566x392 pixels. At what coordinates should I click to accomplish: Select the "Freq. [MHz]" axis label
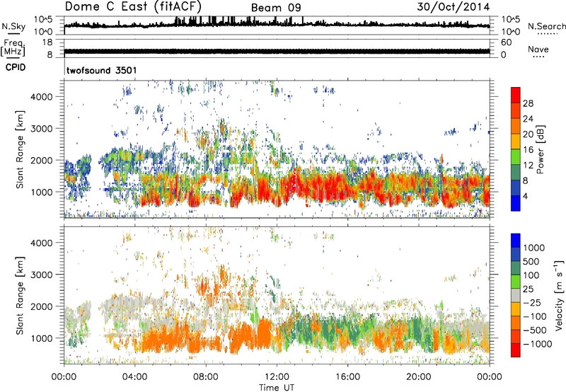click(x=13, y=48)
